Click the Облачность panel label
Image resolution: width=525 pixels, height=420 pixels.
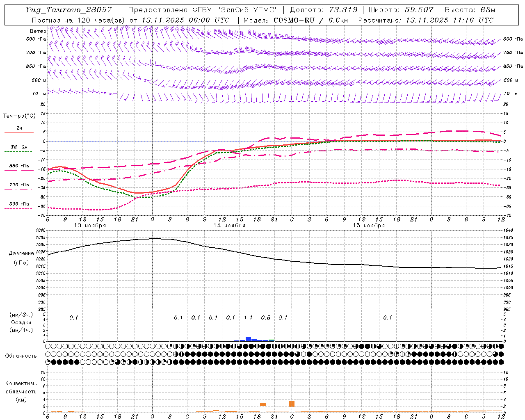(x=21, y=356)
